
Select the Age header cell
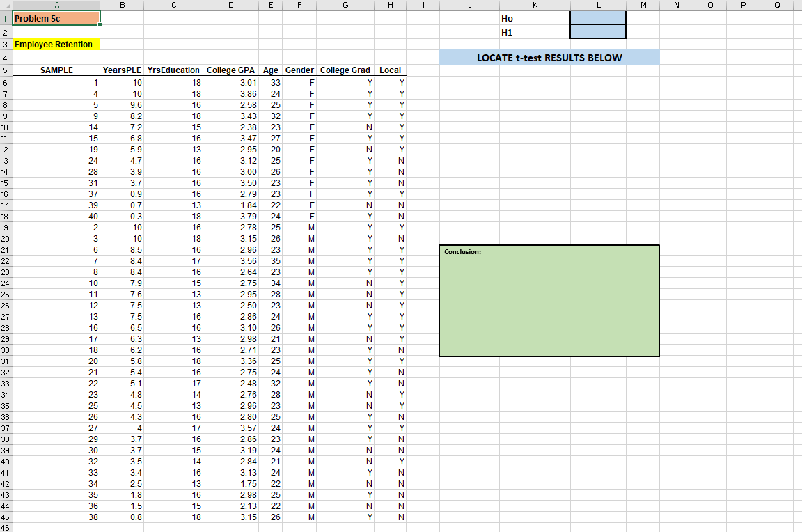[x=271, y=70]
